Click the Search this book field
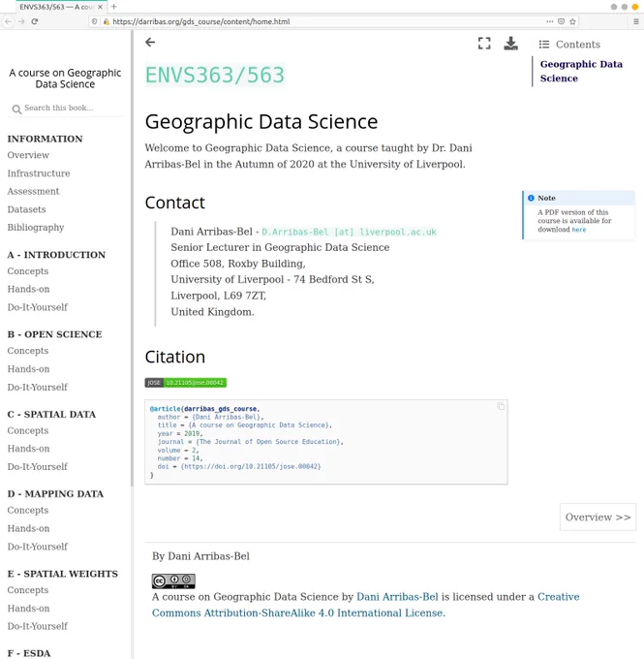This screenshot has height=659, width=644. [67, 108]
